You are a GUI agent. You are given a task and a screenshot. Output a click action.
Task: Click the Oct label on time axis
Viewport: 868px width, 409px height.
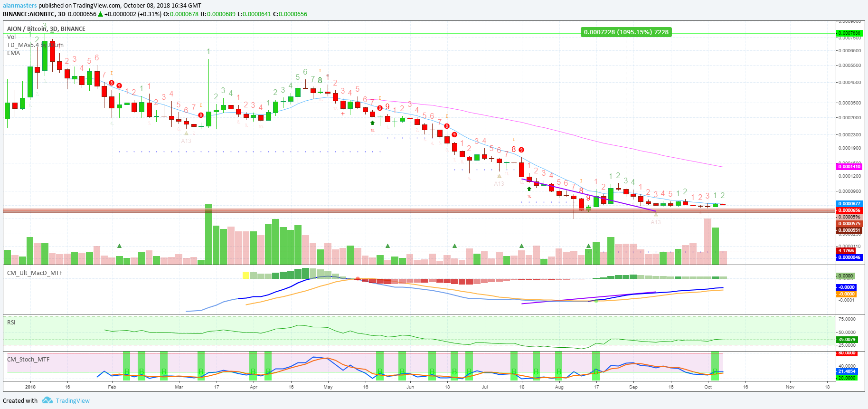click(x=708, y=387)
